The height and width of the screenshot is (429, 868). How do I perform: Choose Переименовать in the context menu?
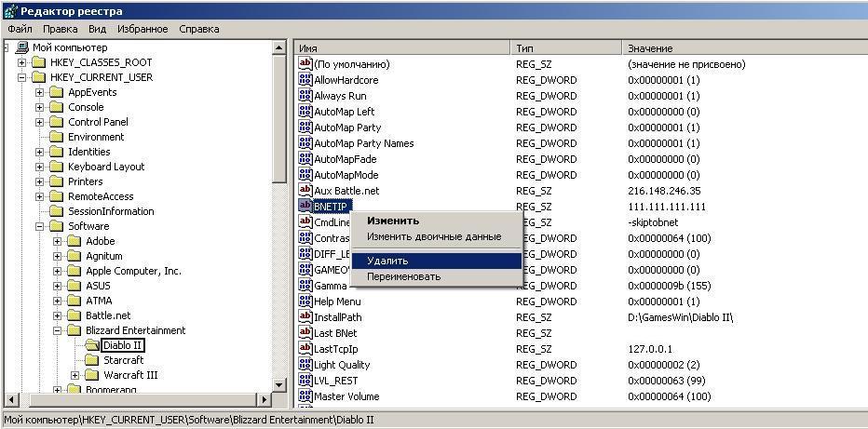(437, 276)
